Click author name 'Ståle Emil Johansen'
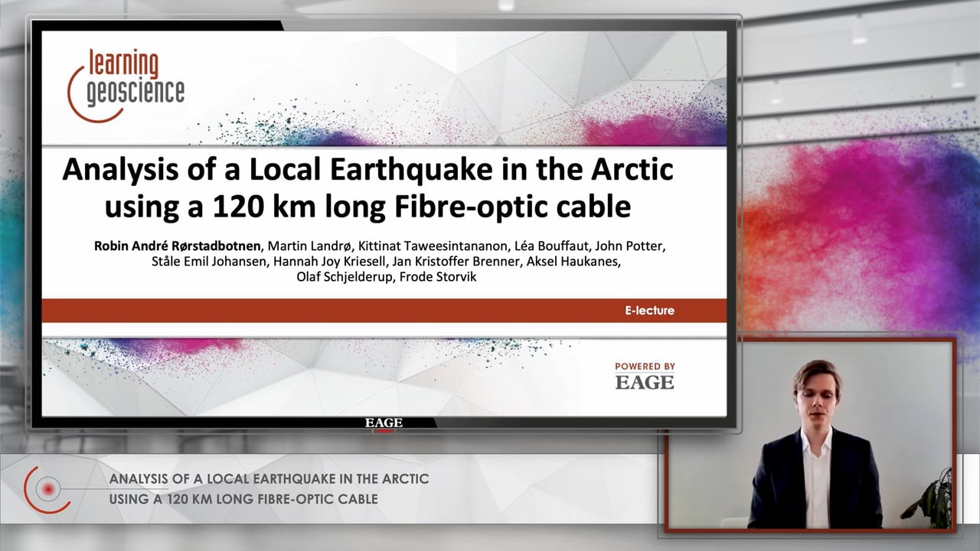 click(211, 262)
